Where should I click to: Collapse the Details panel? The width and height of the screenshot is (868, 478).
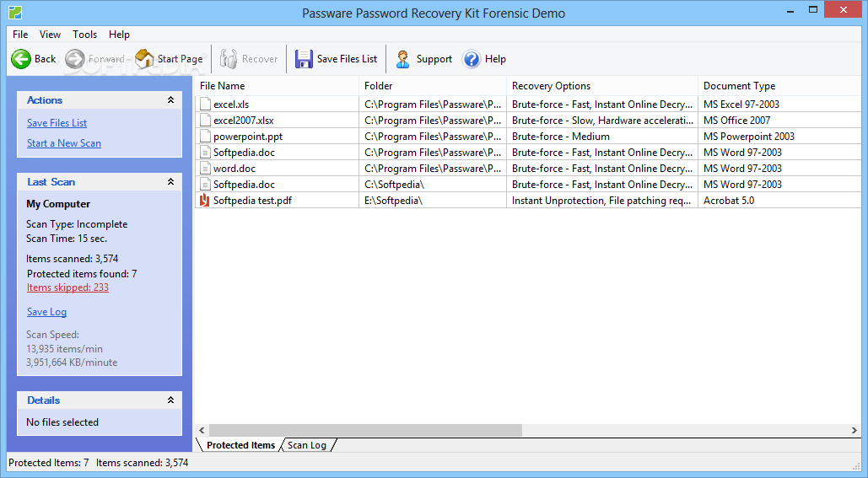click(x=170, y=400)
